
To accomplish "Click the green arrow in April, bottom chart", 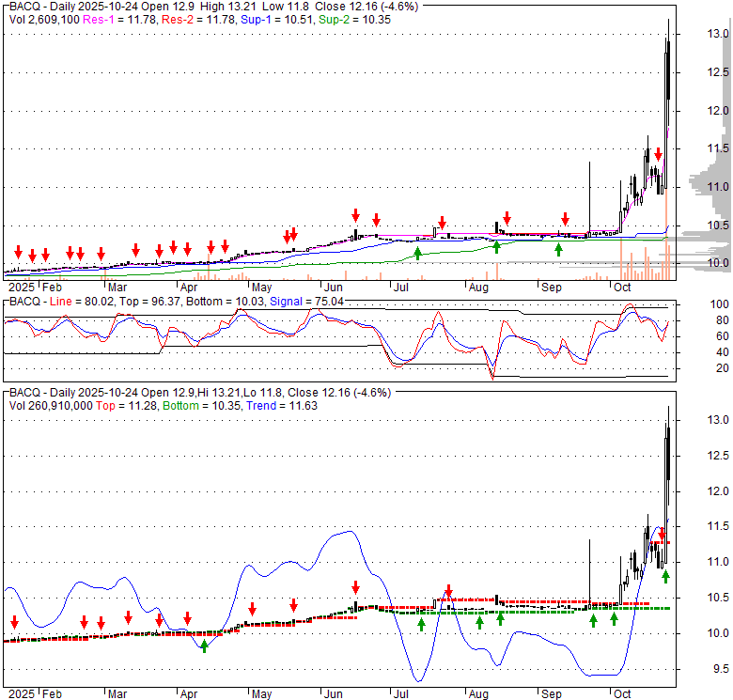I will click(204, 646).
